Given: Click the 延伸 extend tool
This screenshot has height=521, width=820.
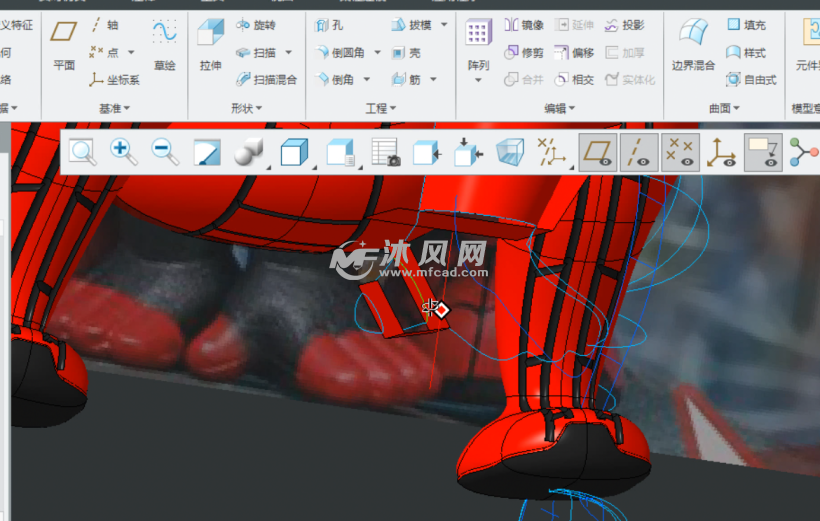Looking at the screenshot, I should (574, 25).
